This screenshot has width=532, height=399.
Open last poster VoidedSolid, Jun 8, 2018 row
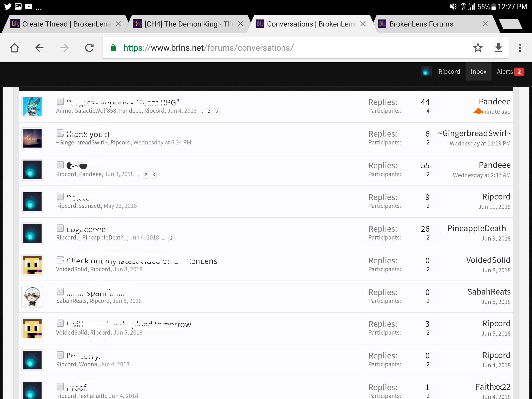[488, 260]
